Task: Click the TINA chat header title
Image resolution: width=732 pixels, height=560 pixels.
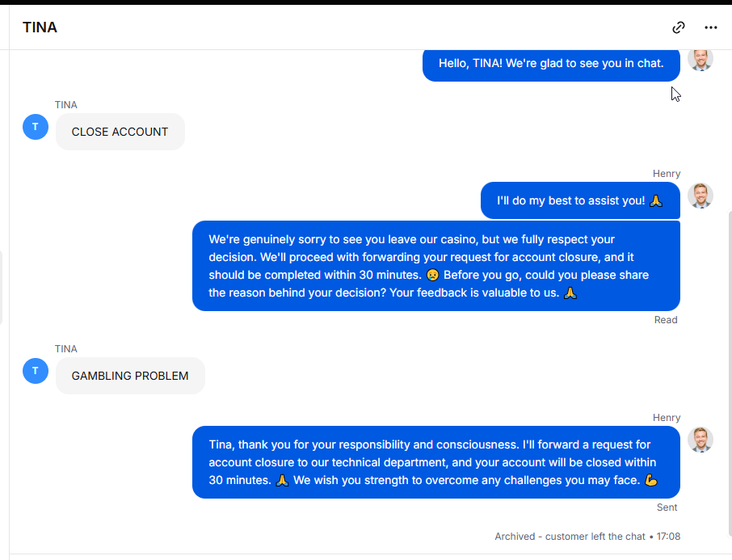Action: (40, 27)
